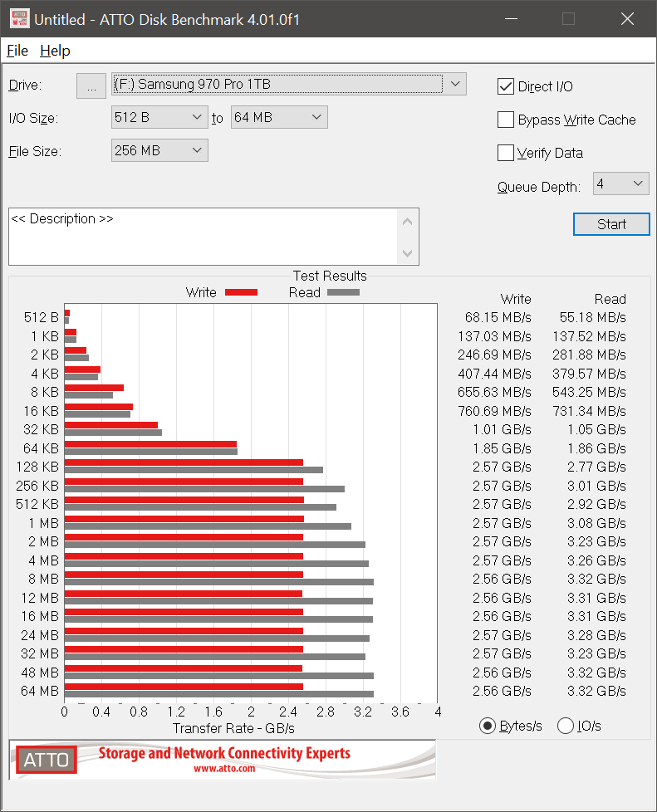Enable Bypass Write Cache checkbox
Viewport: 657px width, 812px height.
[506, 120]
